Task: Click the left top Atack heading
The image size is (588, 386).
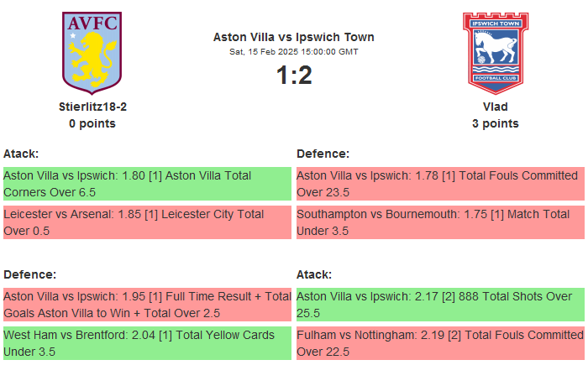Action: coord(21,154)
